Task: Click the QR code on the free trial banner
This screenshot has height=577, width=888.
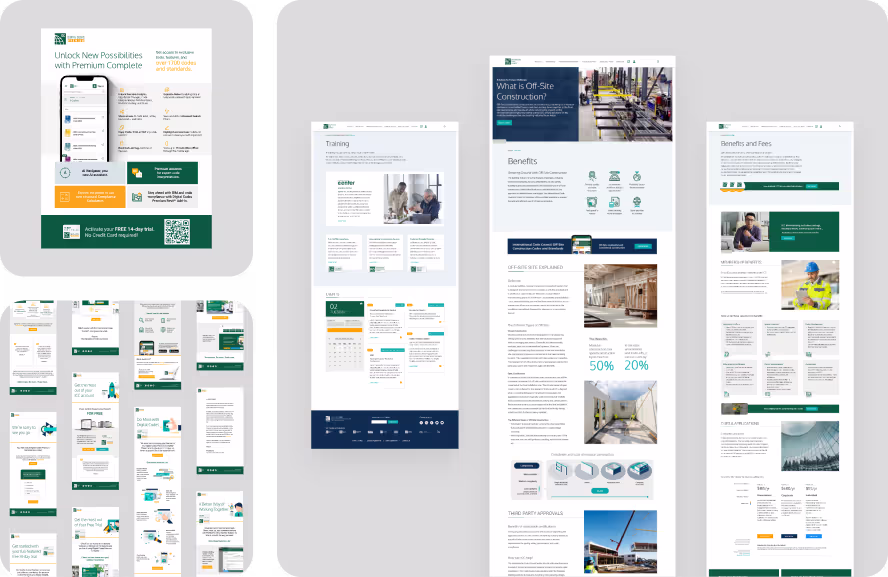Action: [178, 231]
